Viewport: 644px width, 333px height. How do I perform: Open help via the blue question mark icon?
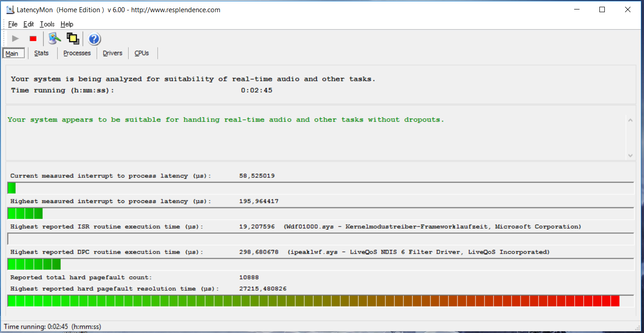coord(94,39)
